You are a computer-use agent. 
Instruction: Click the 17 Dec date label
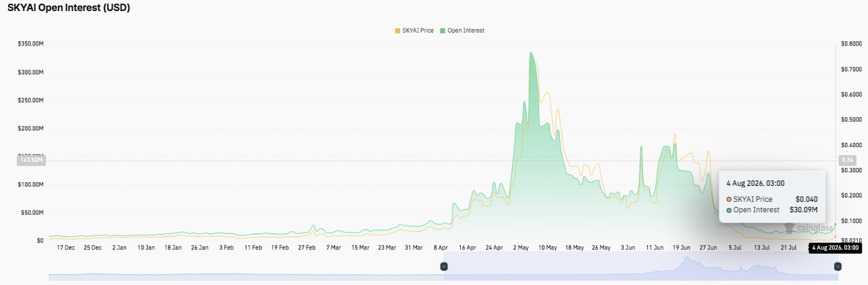click(x=66, y=247)
